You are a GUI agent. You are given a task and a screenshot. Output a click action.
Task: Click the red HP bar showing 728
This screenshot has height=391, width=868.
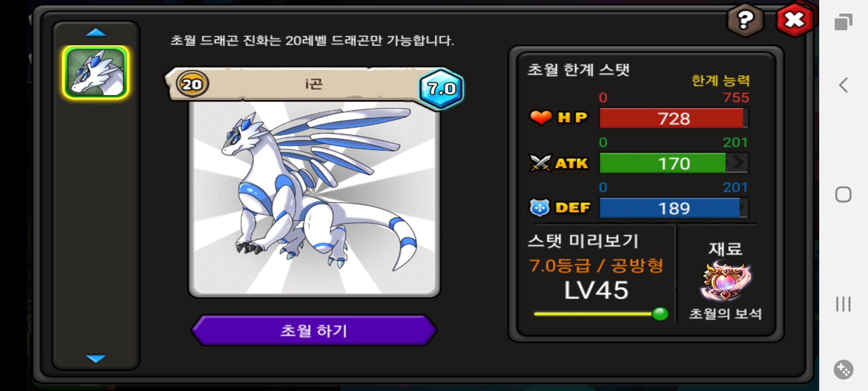pyautogui.click(x=674, y=118)
